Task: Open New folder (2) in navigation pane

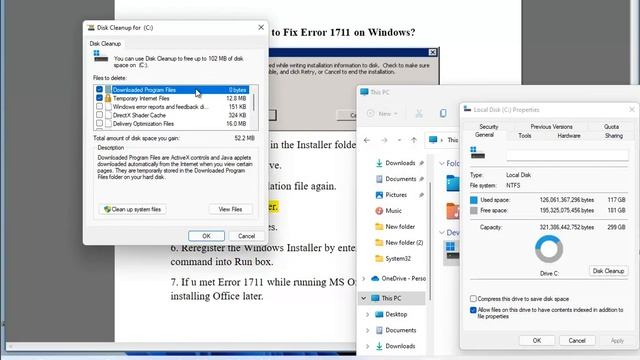Action: coord(403,242)
